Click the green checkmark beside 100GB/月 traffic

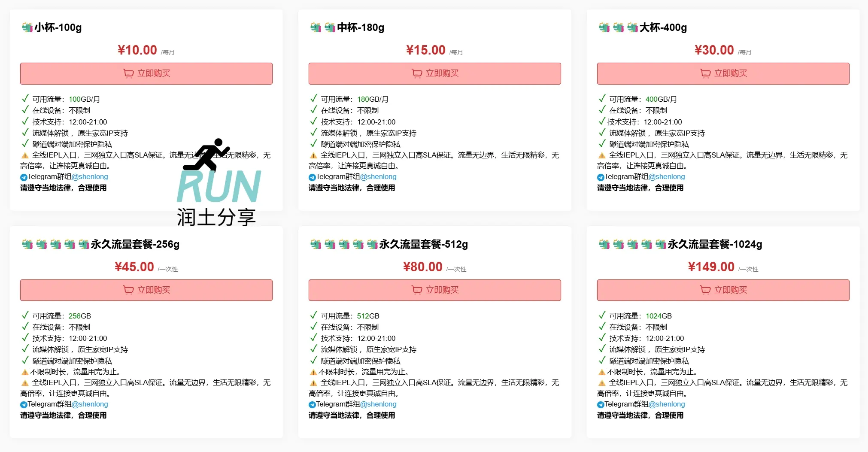[x=25, y=99]
